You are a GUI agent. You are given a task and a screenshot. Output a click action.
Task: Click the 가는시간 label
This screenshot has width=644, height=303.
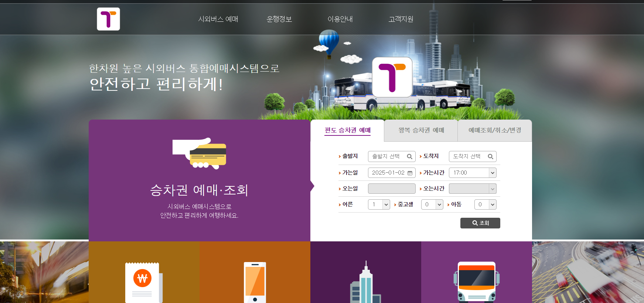pos(434,173)
